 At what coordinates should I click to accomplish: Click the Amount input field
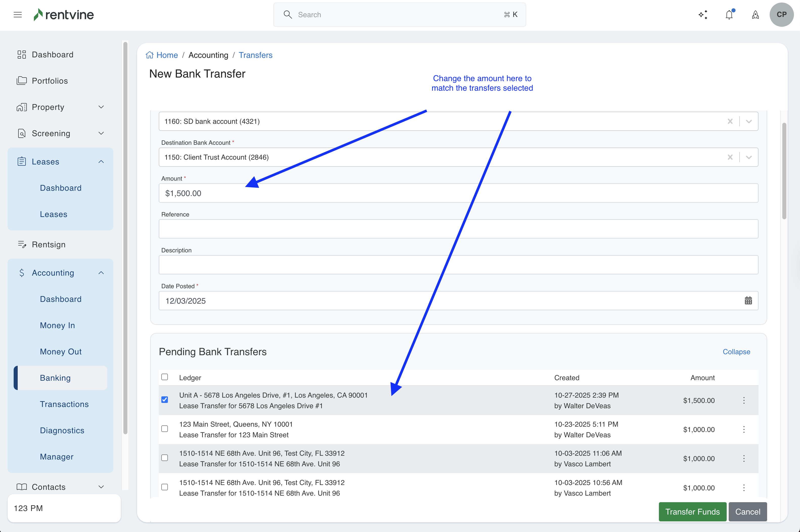coord(458,193)
